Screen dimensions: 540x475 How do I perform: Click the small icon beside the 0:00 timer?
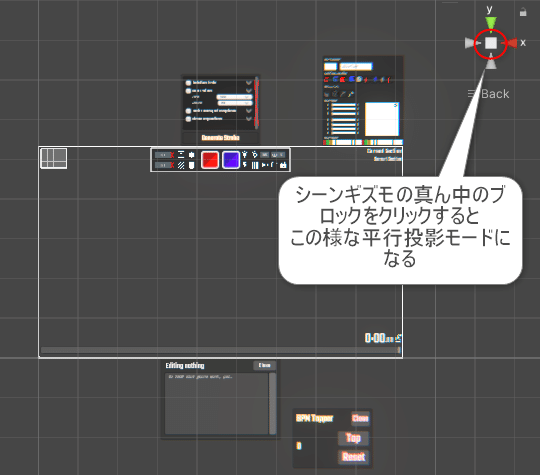tap(398, 338)
